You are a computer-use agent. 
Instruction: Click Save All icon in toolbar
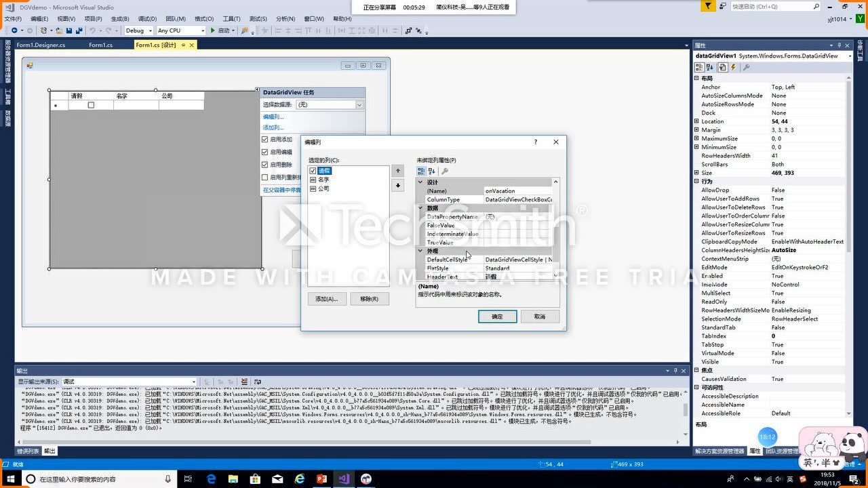[x=79, y=30]
